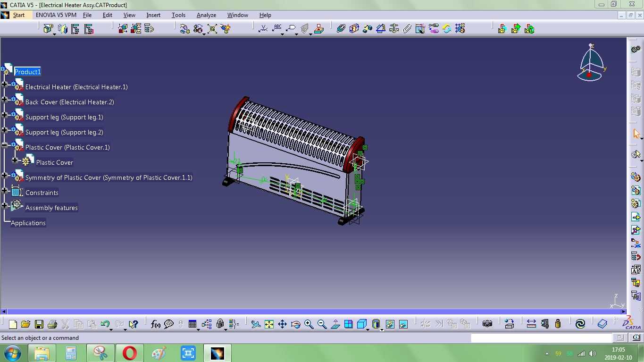644x362 pixels.
Task: Click the Print icon
Action: tap(52, 324)
